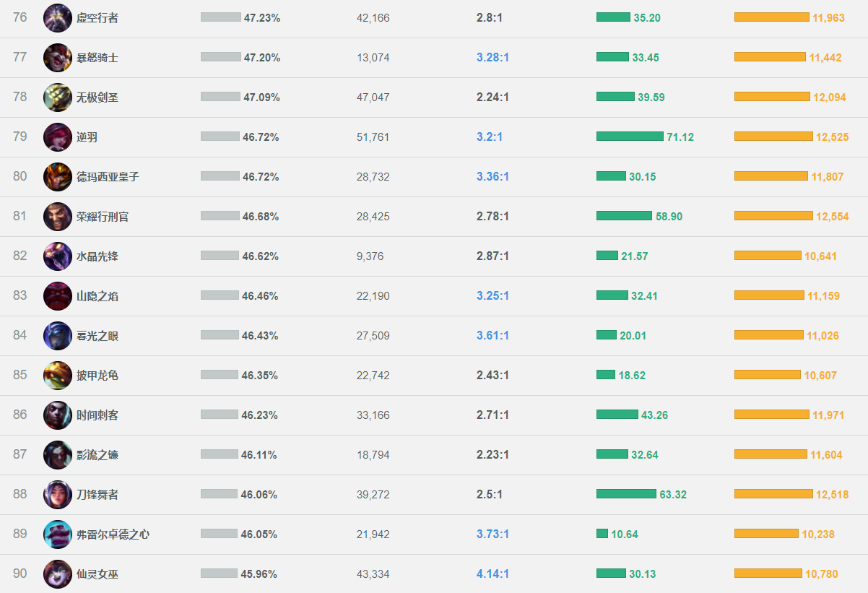Open the 刀锋舞者 champion avatar
Image resolution: width=868 pixels, height=593 pixels.
pos(58,495)
